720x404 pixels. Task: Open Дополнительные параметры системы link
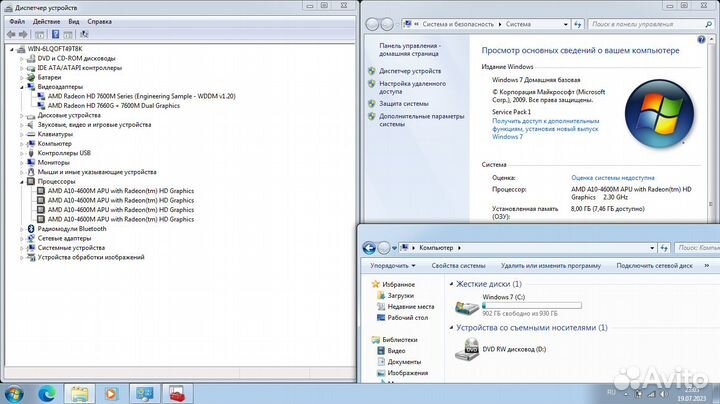pyautogui.click(x=422, y=120)
